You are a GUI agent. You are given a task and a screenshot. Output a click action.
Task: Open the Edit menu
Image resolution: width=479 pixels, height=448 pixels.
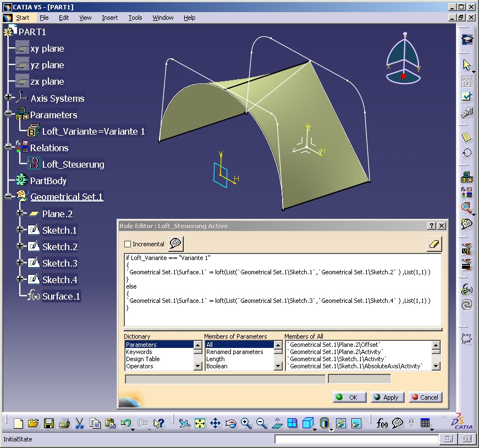pyautogui.click(x=64, y=18)
